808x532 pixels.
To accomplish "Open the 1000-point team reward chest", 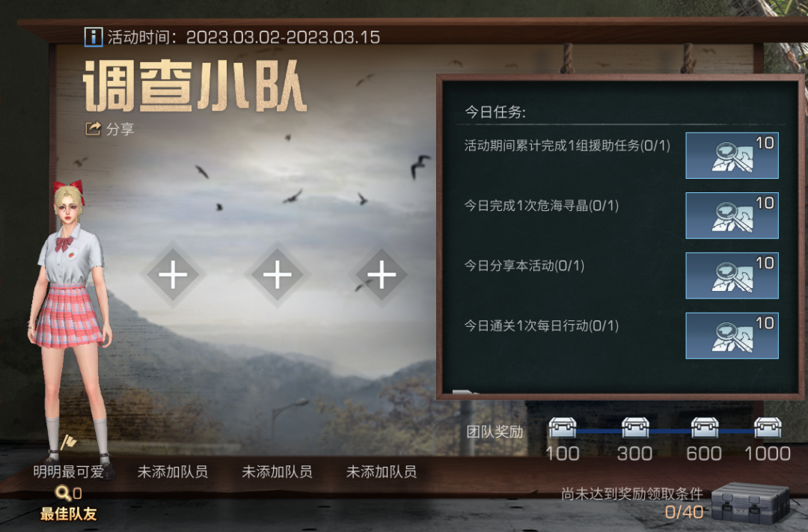I will pos(768,428).
